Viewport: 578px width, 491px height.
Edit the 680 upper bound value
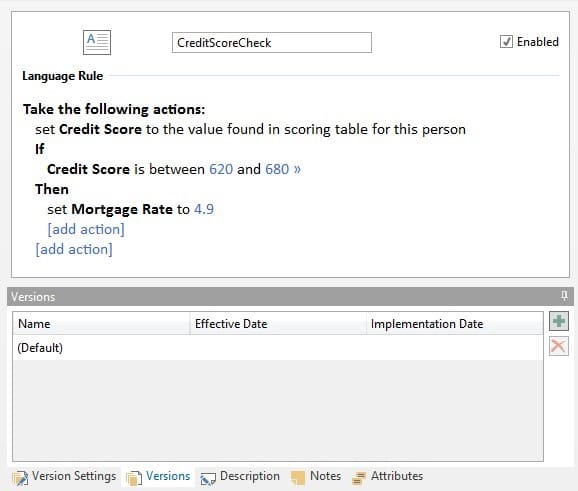click(x=277, y=169)
